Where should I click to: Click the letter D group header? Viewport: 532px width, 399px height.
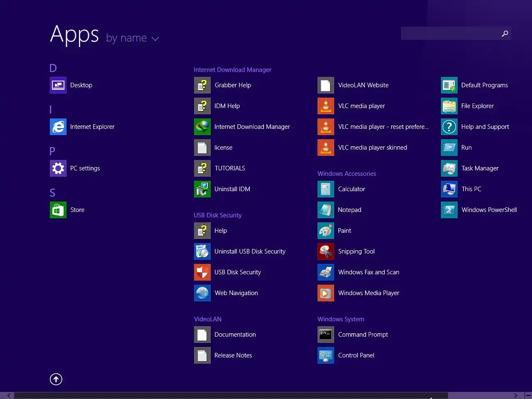point(53,68)
